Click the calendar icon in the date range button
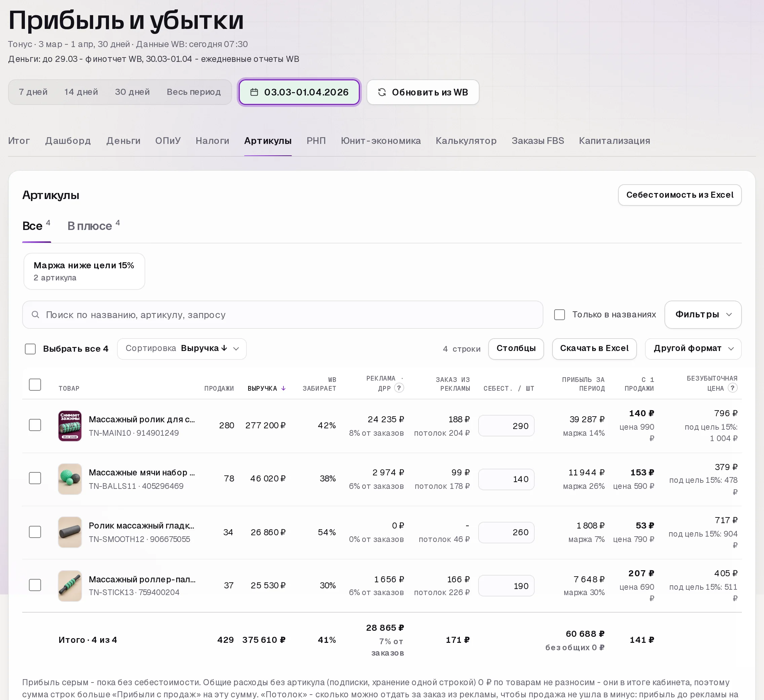The image size is (764, 700). tap(254, 92)
